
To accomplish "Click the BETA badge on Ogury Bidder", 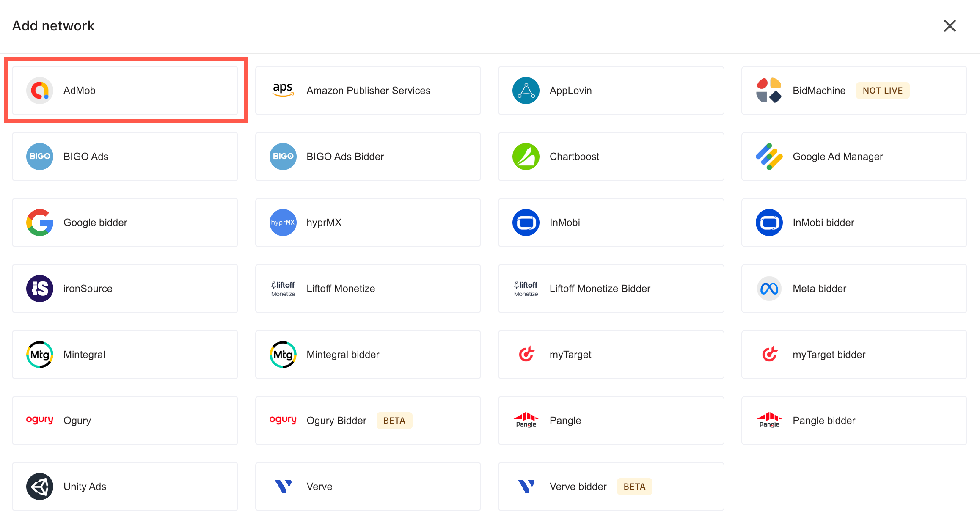I will click(394, 421).
